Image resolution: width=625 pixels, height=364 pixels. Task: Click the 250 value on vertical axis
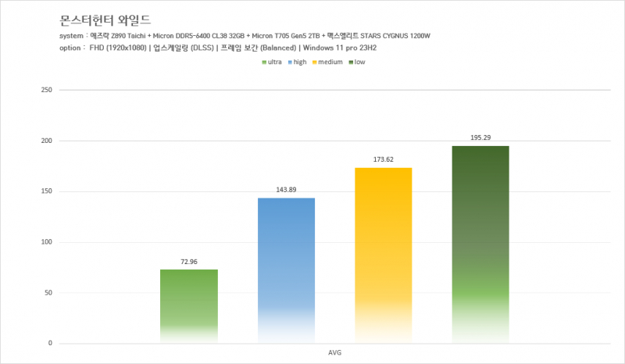pos(45,91)
